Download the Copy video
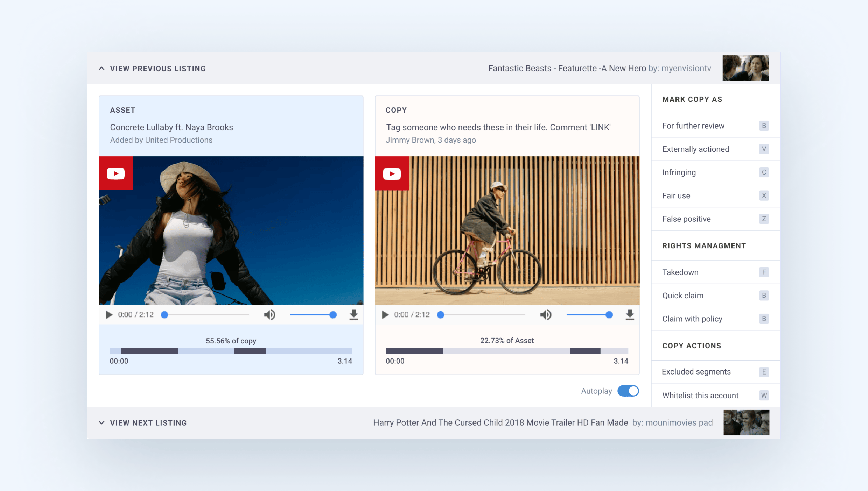The image size is (868, 491). tap(630, 315)
